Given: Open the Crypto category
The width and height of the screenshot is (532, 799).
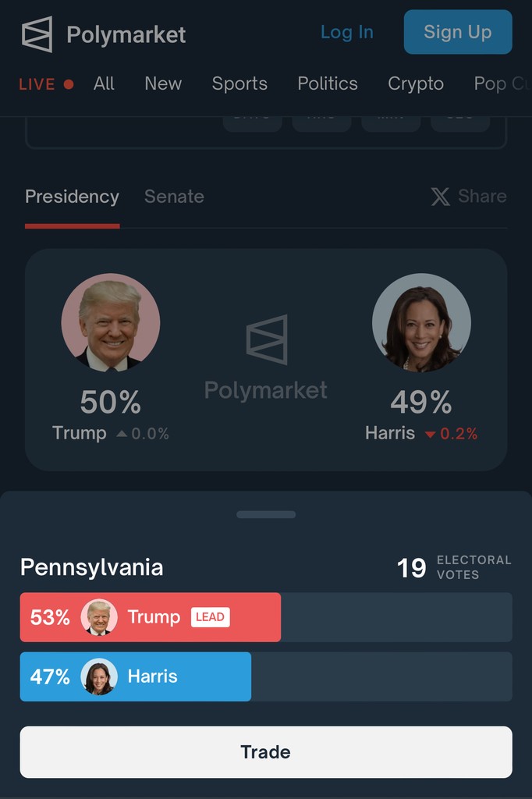Looking at the screenshot, I should pyautogui.click(x=416, y=84).
